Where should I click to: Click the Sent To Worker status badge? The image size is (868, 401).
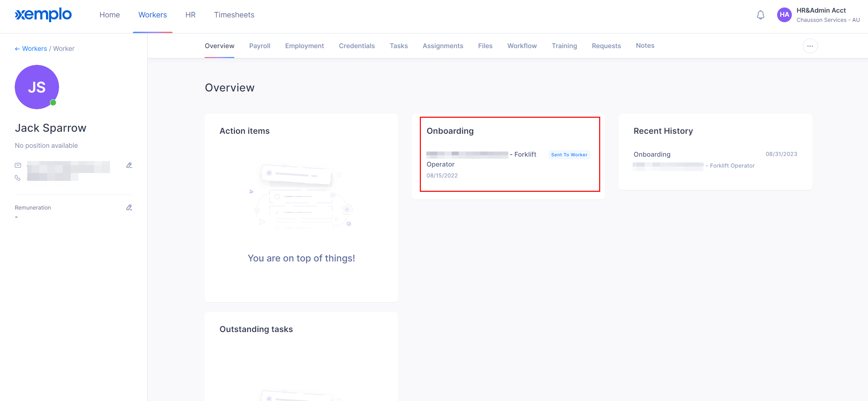pos(569,155)
